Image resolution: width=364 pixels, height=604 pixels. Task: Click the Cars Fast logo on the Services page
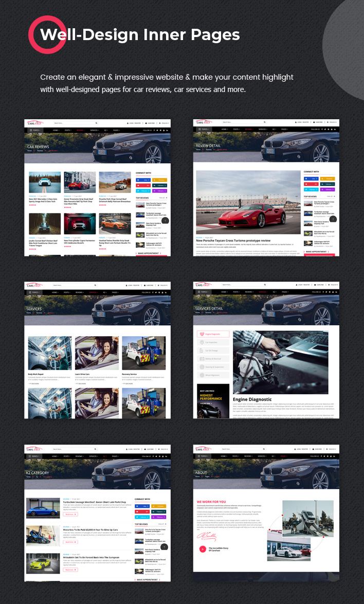click(34, 285)
